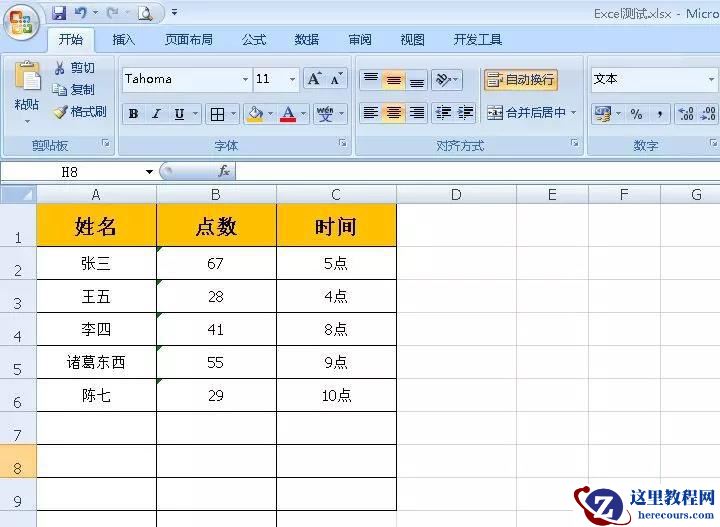Decrease the cell indent

tap(443, 113)
